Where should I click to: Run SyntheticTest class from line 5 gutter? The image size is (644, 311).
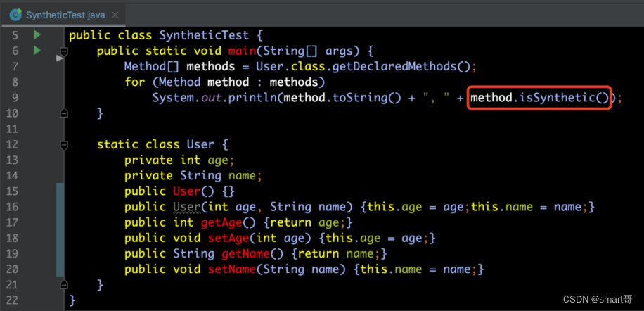tap(37, 35)
